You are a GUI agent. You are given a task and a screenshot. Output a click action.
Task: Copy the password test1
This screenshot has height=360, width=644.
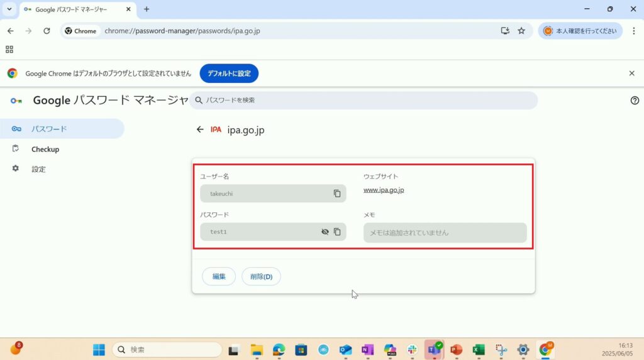[337, 232]
